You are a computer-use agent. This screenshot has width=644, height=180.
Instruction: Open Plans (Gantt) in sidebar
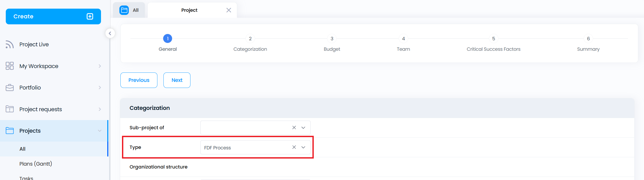[36, 164]
